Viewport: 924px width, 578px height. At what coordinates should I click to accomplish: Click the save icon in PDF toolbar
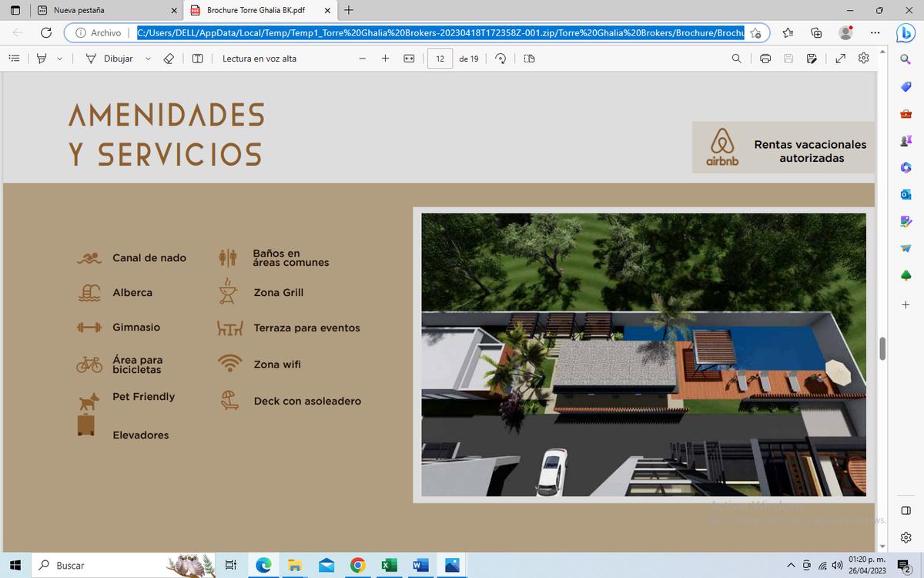pos(788,59)
